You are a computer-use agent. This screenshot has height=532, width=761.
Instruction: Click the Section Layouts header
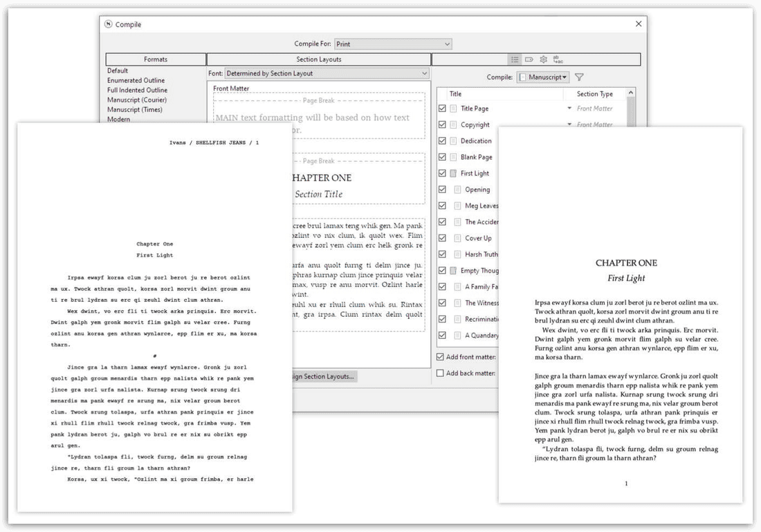coord(319,59)
